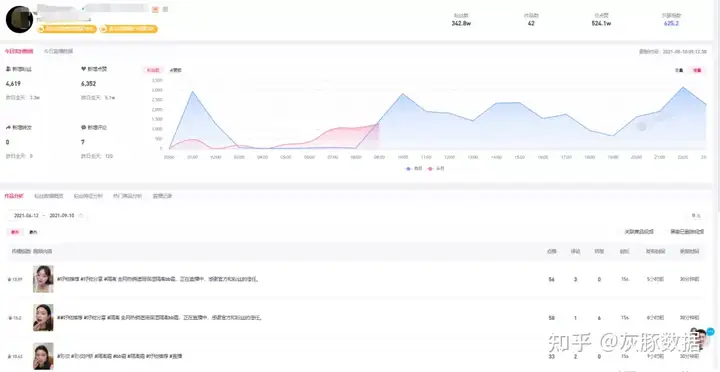
Task: Click the followers icon above 4,619
Action: [x=8, y=69]
